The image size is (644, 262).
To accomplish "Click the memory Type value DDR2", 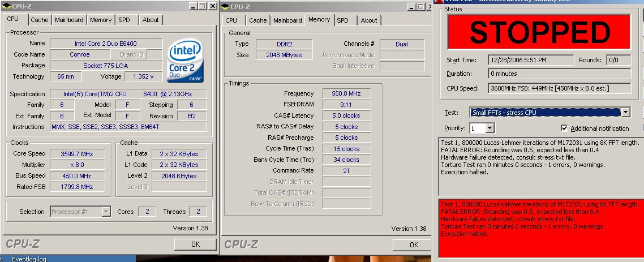I will click(x=284, y=44).
